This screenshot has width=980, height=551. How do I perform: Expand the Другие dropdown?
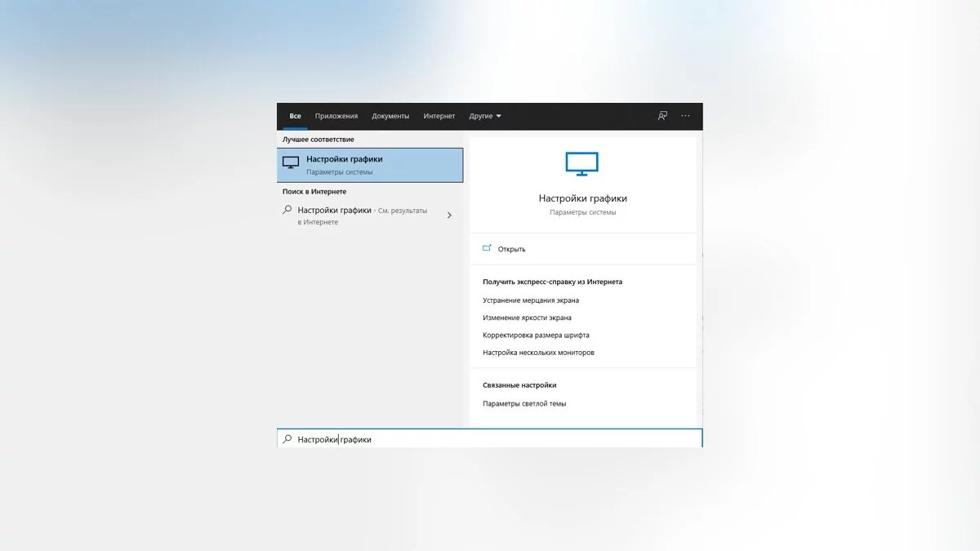[485, 116]
